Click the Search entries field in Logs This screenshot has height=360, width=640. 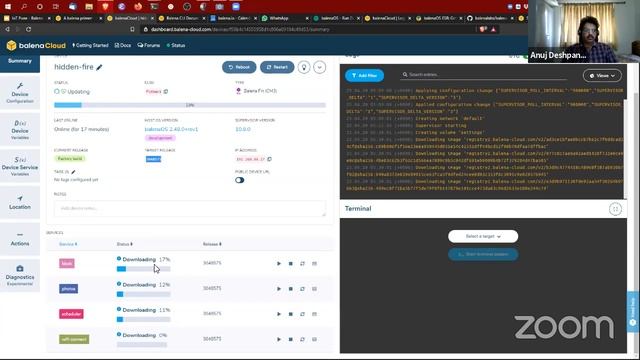484,75
